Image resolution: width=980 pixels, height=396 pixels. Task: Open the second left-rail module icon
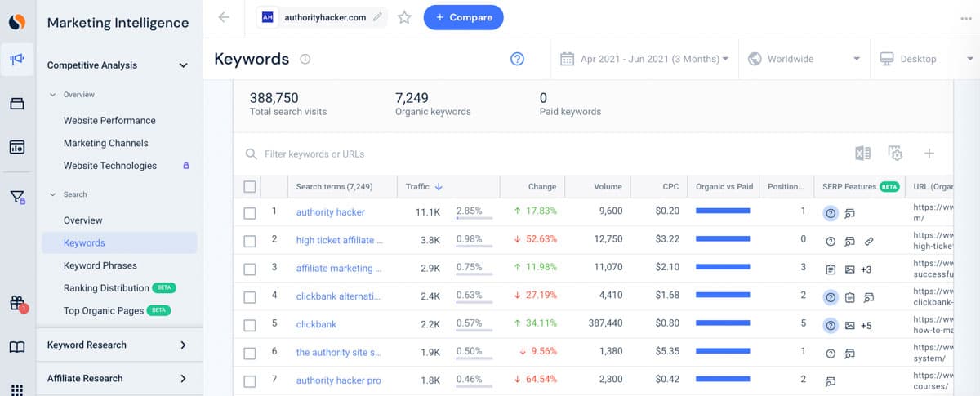17,104
